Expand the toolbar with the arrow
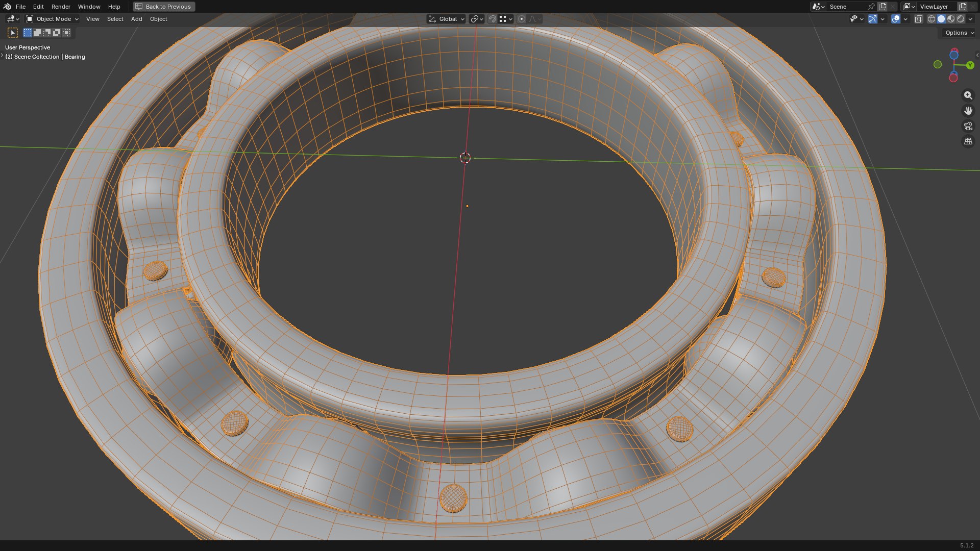 click(x=2, y=55)
